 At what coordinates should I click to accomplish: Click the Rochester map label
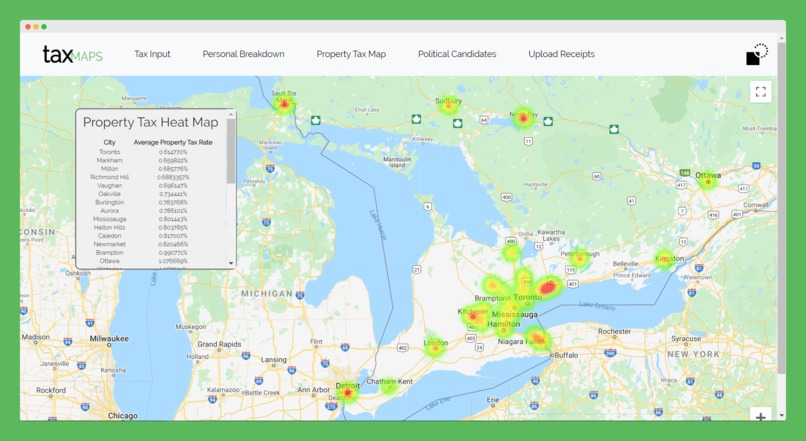point(614,332)
